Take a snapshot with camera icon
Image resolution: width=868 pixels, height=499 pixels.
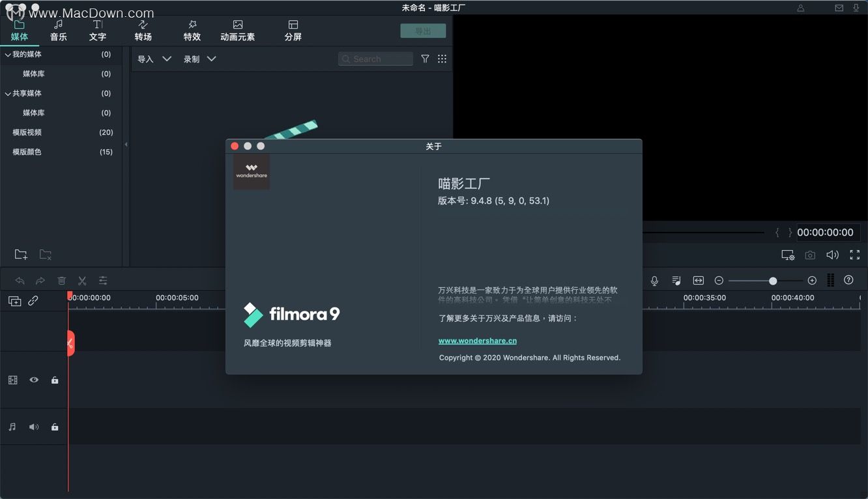pos(810,255)
